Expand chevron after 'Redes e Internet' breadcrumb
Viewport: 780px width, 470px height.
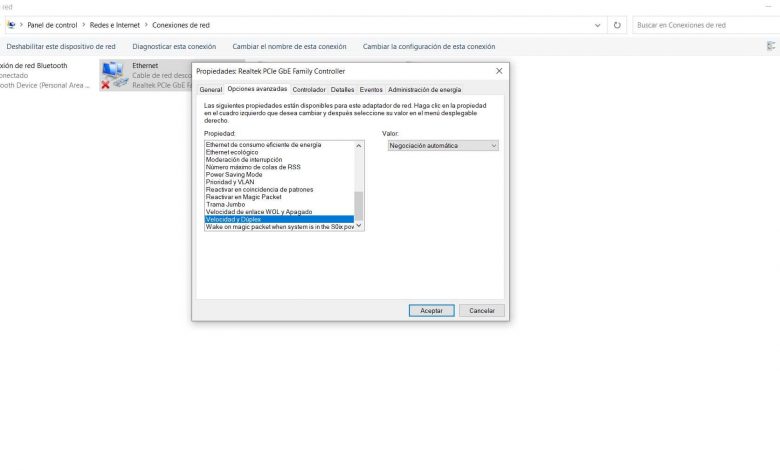tap(146, 25)
